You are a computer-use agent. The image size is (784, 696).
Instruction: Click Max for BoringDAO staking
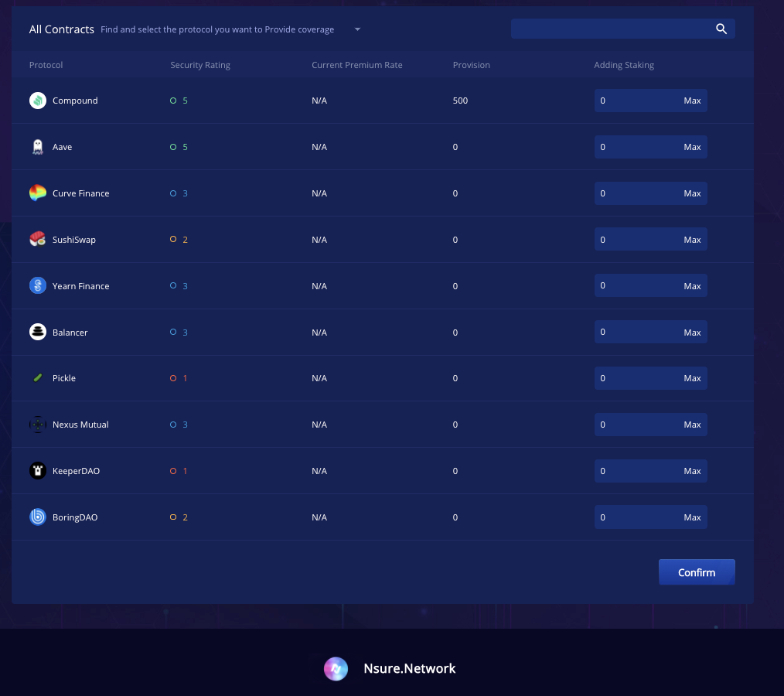click(x=692, y=517)
